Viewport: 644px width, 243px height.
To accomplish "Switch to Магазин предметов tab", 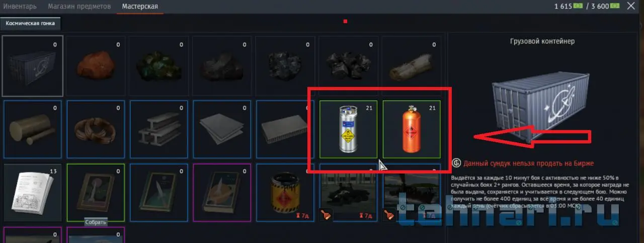I will point(80,7).
